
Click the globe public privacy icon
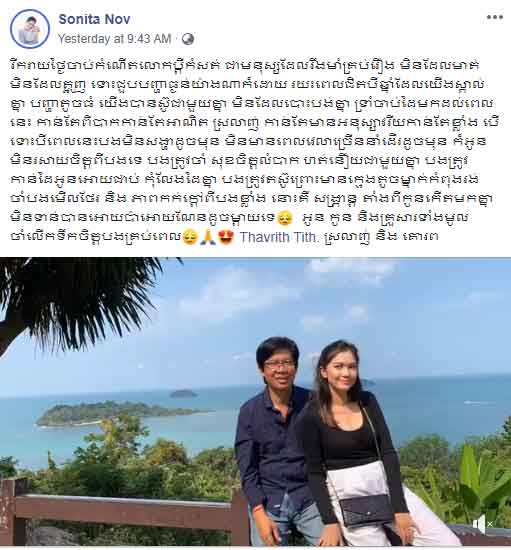[188, 39]
